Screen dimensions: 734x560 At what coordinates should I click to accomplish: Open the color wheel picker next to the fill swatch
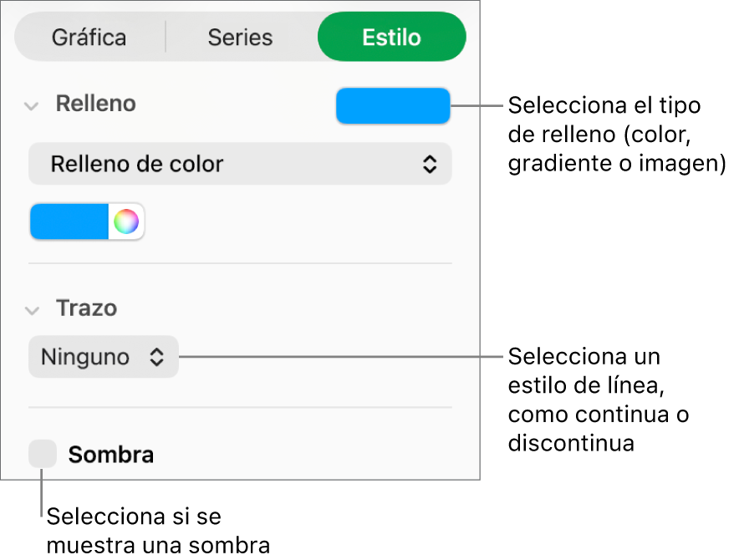click(x=128, y=221)
